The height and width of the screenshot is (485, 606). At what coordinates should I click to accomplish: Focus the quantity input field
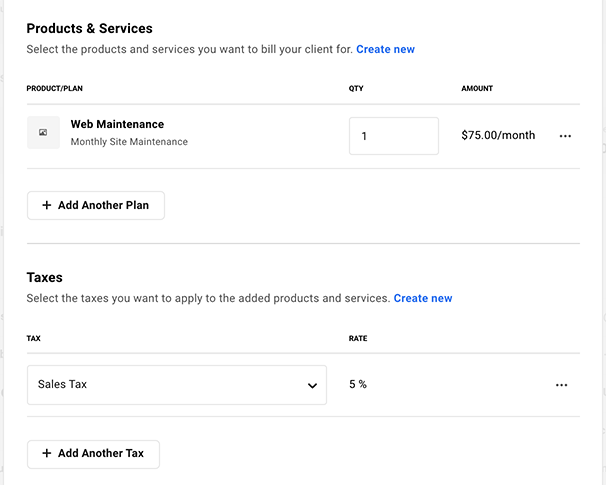point(393,136)
